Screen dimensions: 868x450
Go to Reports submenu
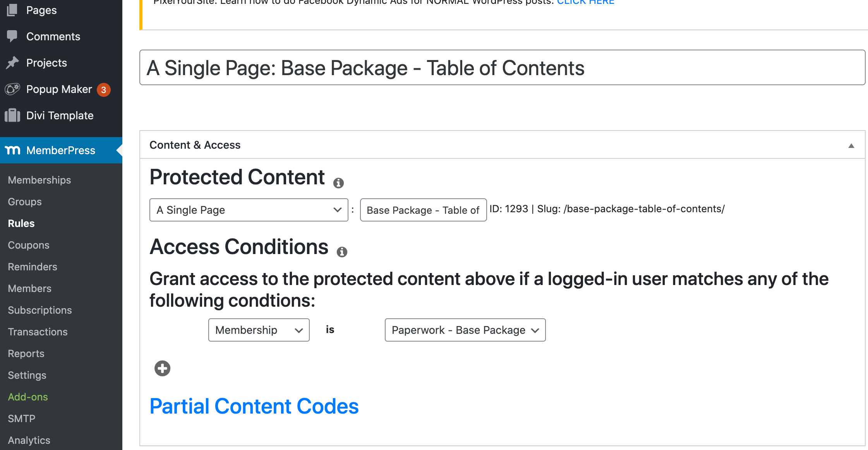pyautogui.click(x=26, y=354)
